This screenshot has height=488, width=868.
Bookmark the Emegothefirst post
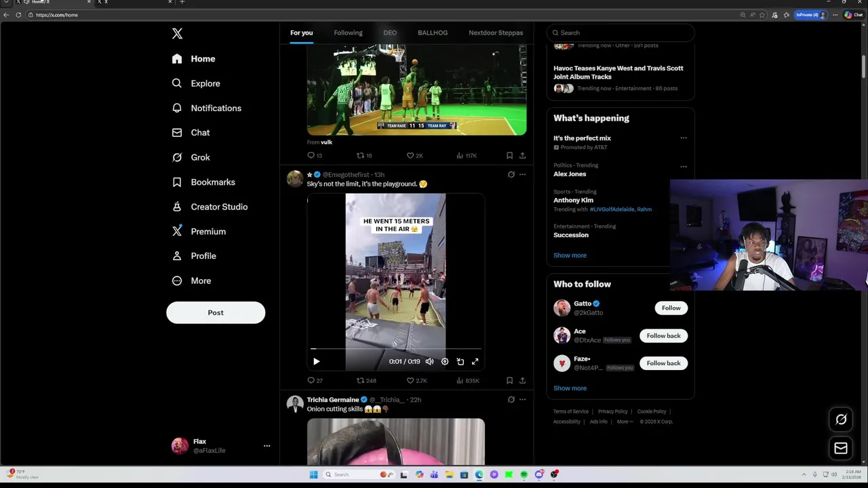coord(509,380)
